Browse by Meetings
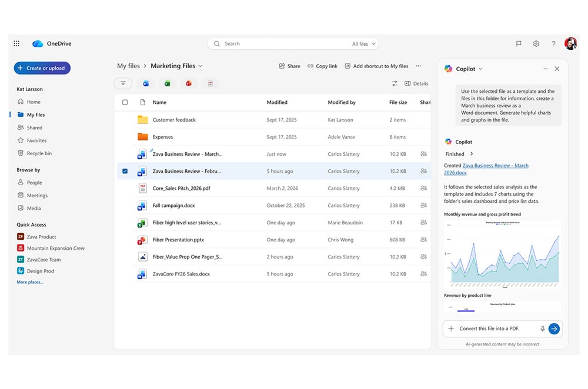 [x=32, y=195]
